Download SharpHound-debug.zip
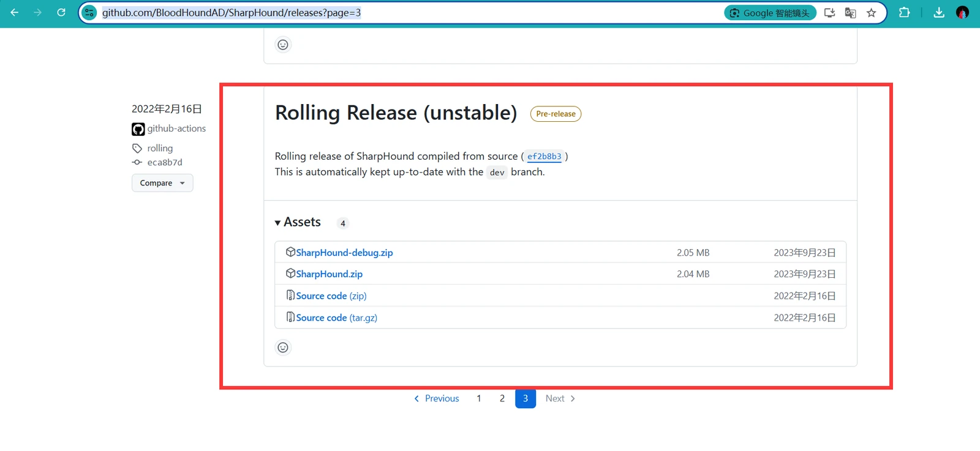Screen dimensions: 980x451 344,253
